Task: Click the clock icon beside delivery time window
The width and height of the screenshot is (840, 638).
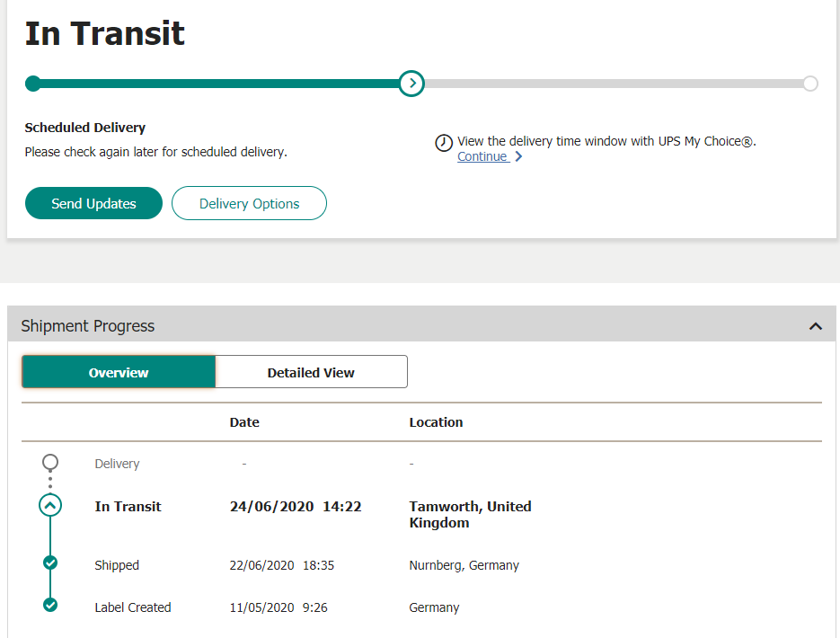Action: (x=444, y=143)
